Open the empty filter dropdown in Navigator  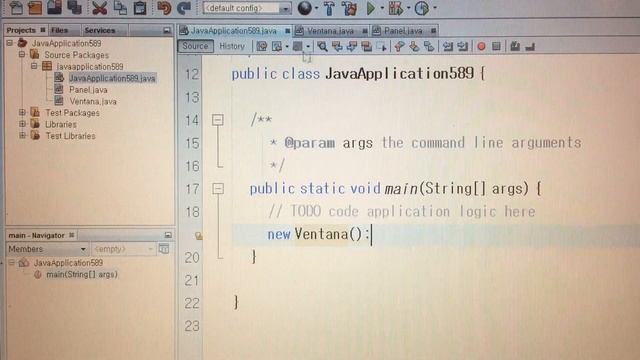click(123, 249)
